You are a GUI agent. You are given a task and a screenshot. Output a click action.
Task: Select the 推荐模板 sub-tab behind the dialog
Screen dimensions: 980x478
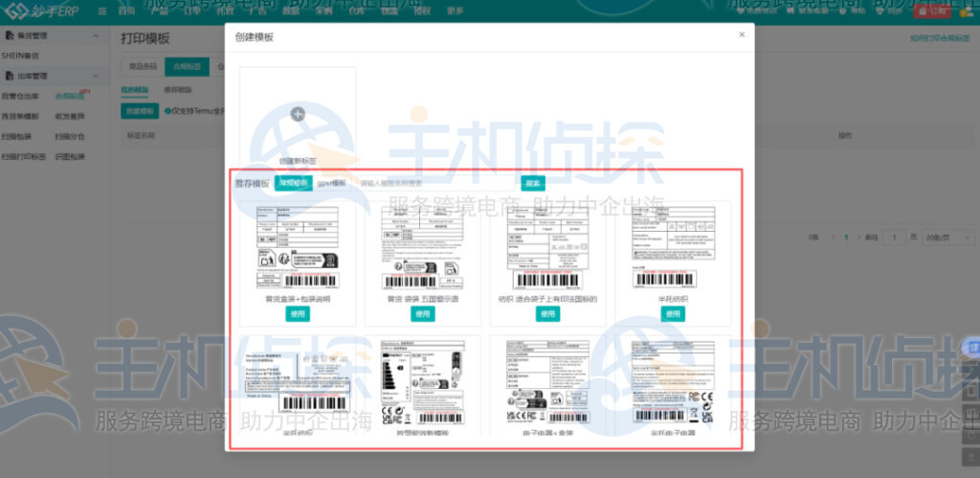pos(177,90)
